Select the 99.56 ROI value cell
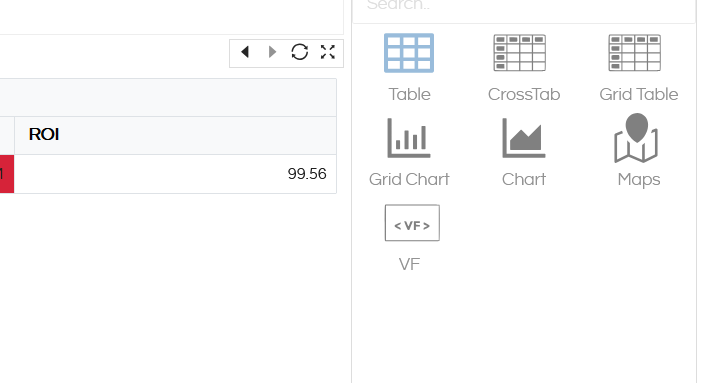 175,174
